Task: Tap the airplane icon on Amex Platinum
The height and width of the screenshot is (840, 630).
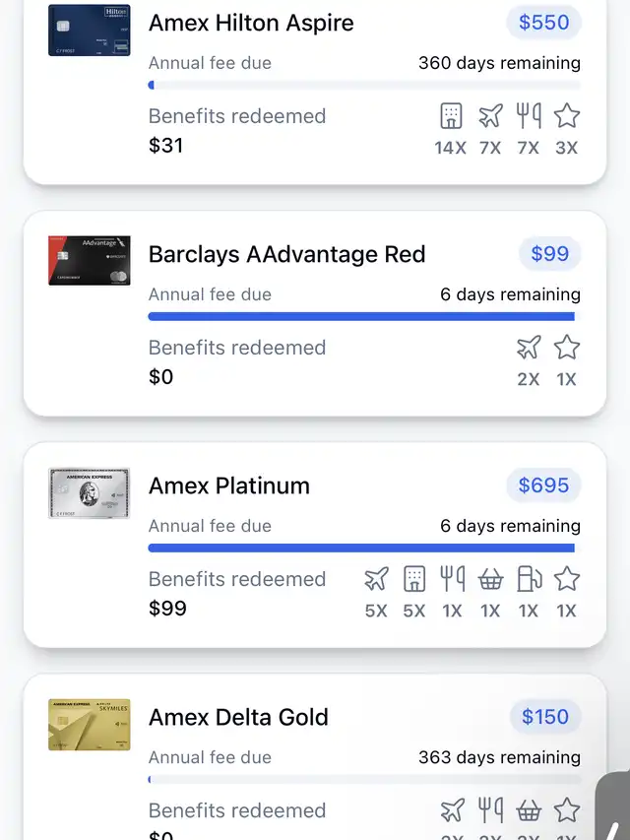Action: click(376, 579)
